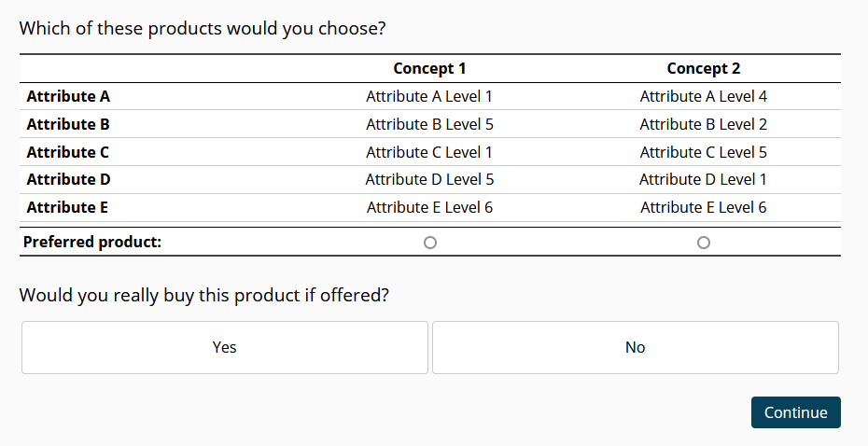Click the 'Would you really buy' question text

point(203,296)
